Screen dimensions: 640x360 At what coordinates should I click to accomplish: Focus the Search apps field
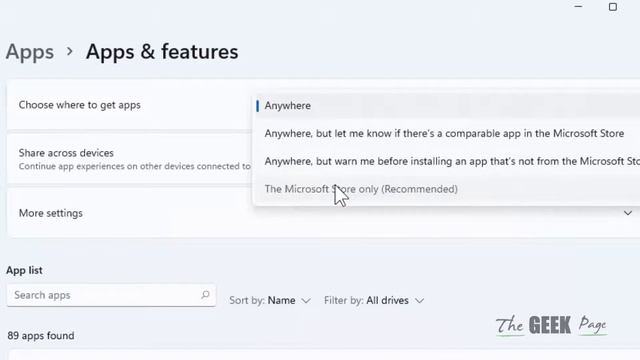111,295
